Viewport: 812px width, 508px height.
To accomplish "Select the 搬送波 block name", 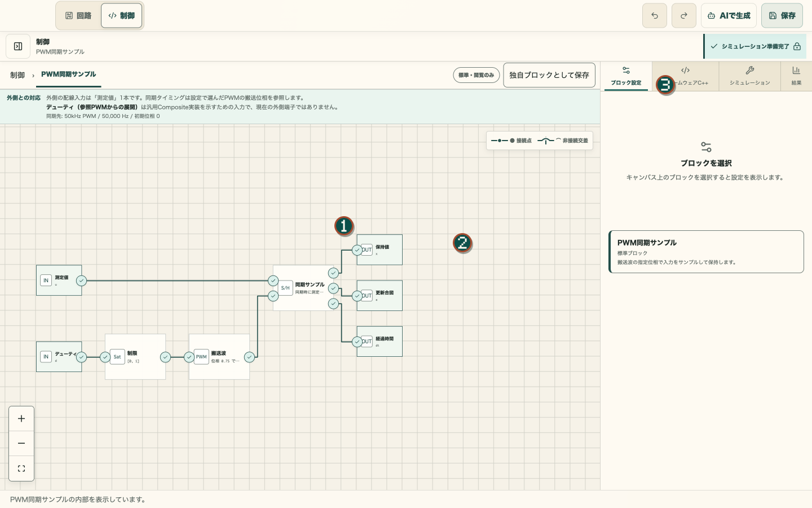I will pos(219,353).
